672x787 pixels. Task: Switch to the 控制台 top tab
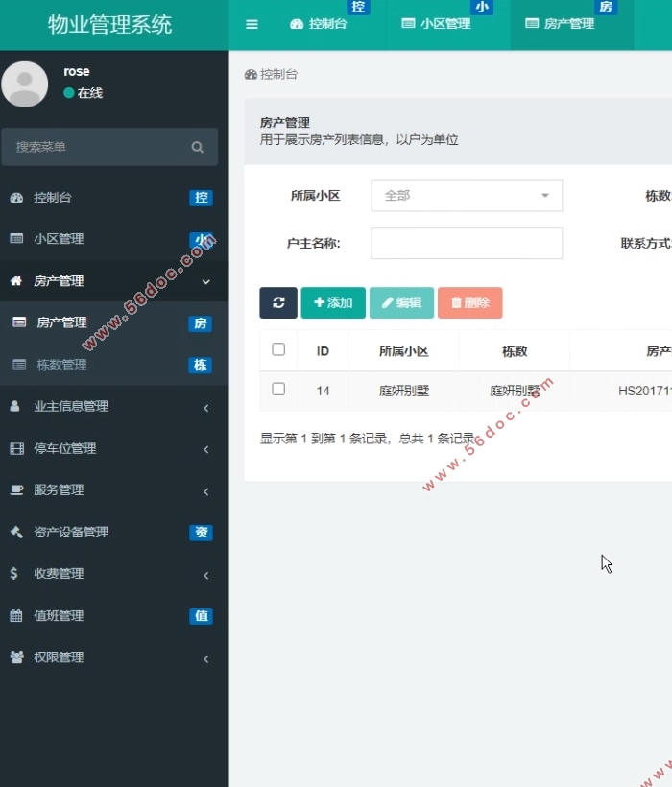pos(319,24)
